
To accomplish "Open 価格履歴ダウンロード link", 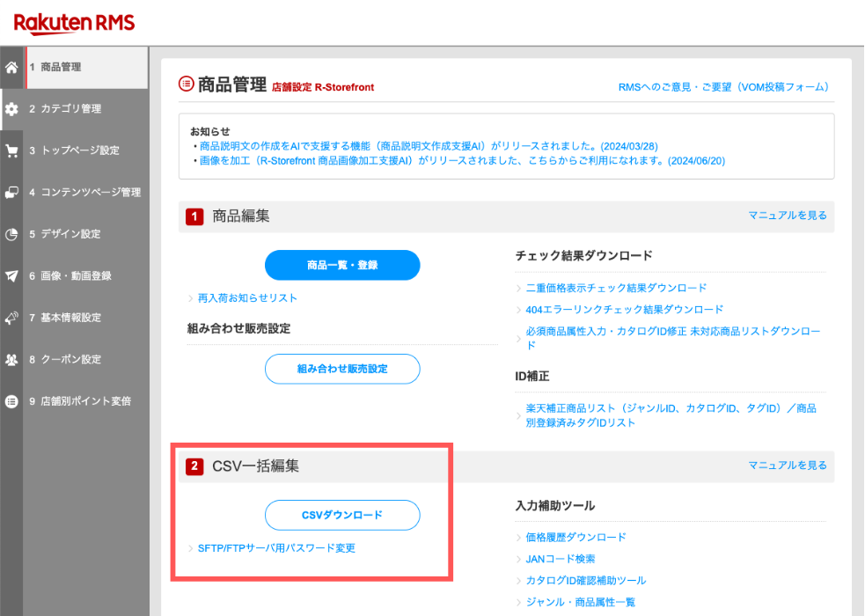I will (575, 537).
